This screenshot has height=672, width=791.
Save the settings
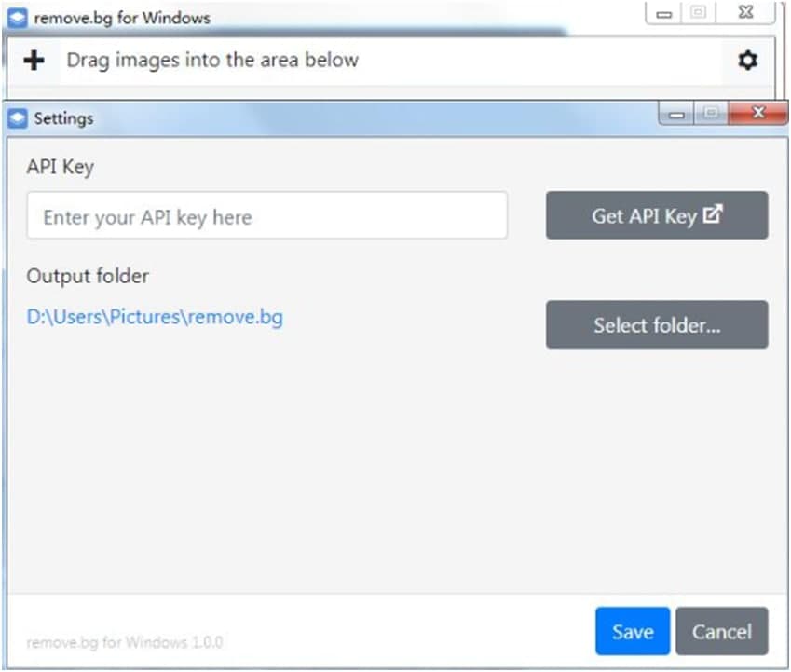pos(632,632)
